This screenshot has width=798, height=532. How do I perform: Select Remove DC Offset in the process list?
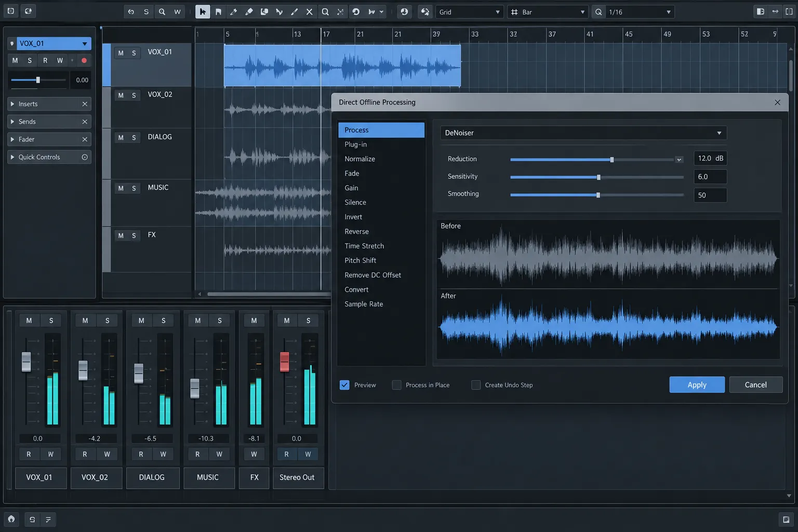[381, 275]
